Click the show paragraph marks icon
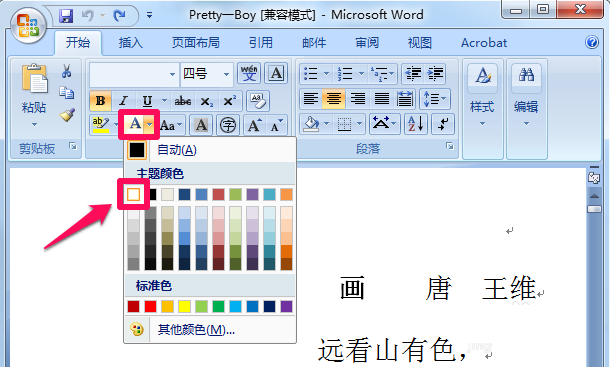610x367 pixels. click(443, 124)
